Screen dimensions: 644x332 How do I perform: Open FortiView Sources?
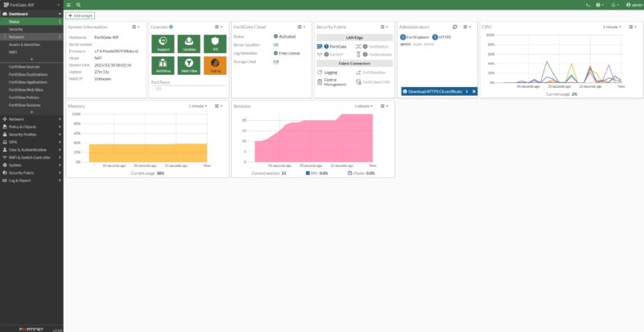31,67
